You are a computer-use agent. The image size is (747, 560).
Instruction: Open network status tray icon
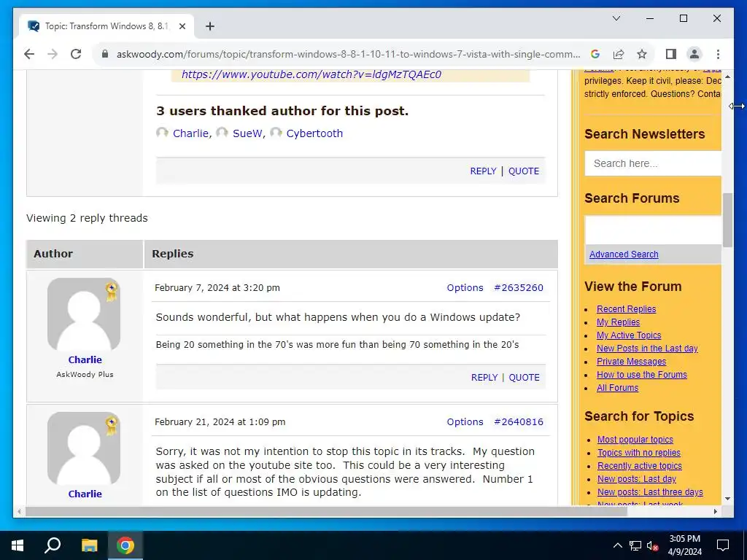[635, 545]
